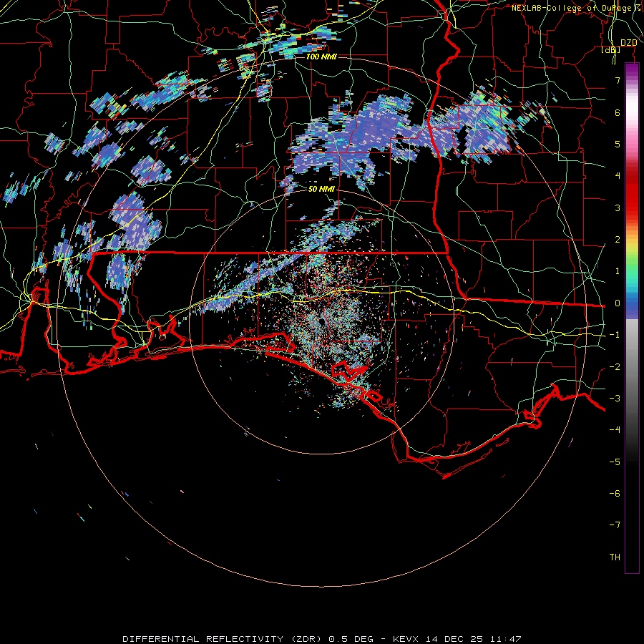
Task: Click the -2 value on the color scale
Action: click(x=615, y=367)
